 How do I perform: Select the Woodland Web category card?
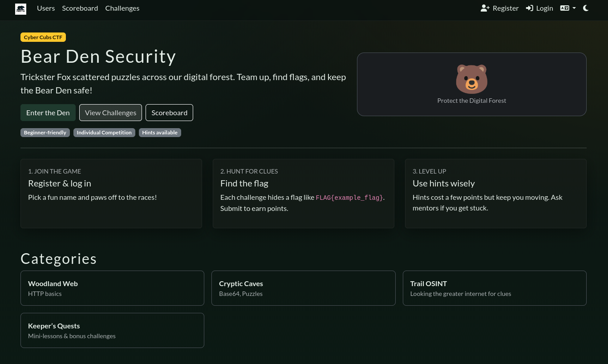coord(112,288)
